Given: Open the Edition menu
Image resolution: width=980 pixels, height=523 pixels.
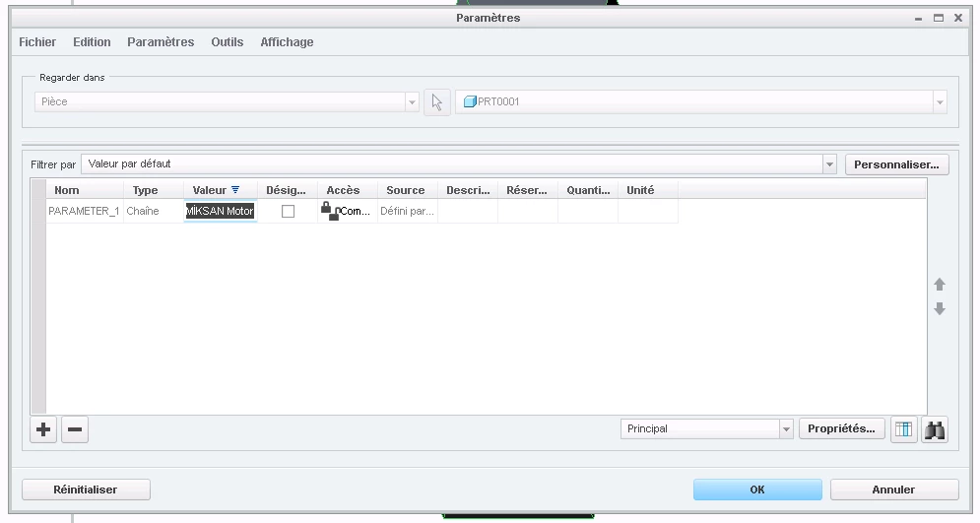Looking at the screenshot, I should coord(92,42).
